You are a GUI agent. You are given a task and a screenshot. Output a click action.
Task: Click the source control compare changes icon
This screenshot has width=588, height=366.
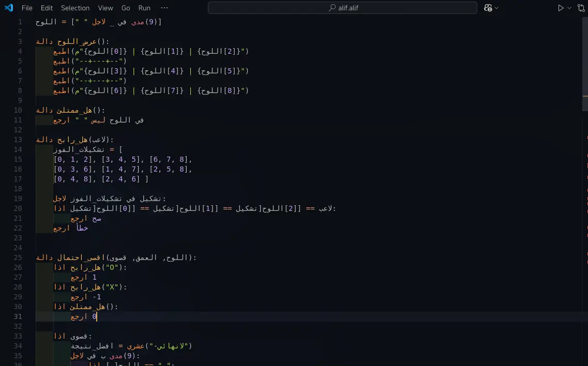(x=581, y=8)
